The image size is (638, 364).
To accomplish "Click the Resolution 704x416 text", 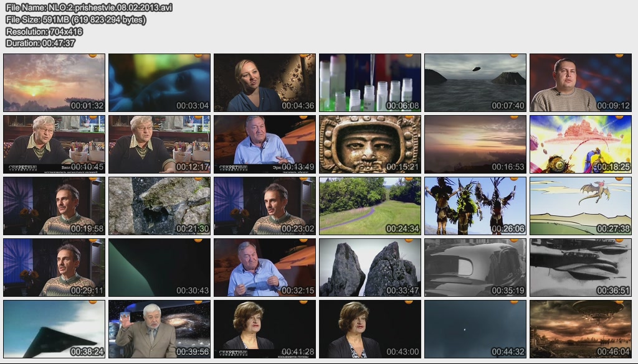I will [44, 31].
